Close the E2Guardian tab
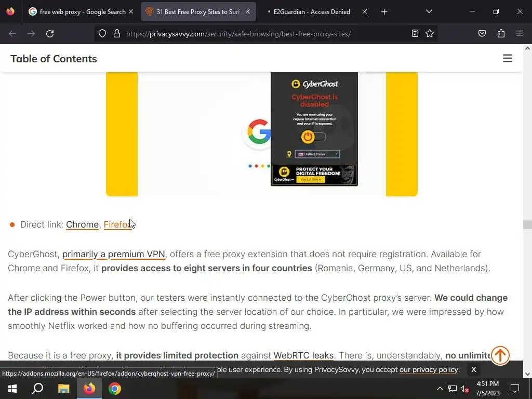 [364, 11]
